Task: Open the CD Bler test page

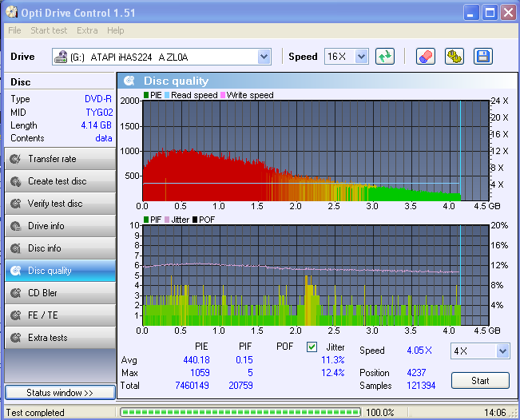Action: tap(60, 293)
